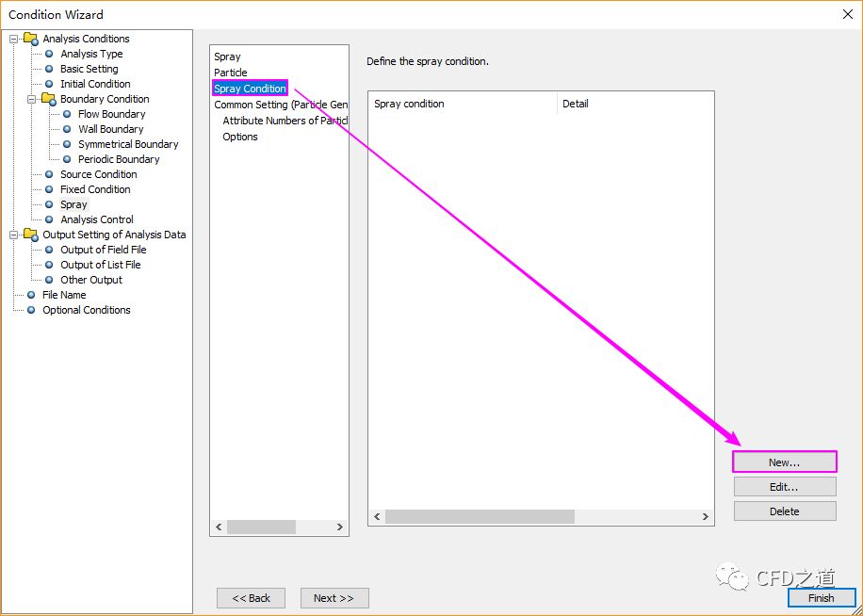Open Periodic Boundary tree item
This screenshot has width=863, height=616.
[x=119, y=159]
